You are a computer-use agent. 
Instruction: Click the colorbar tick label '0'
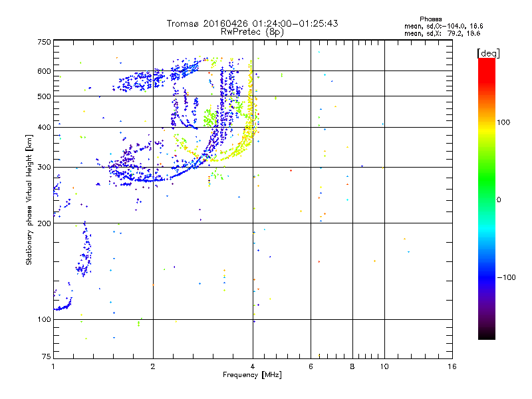pyautogui.click(x=499, y=200)
